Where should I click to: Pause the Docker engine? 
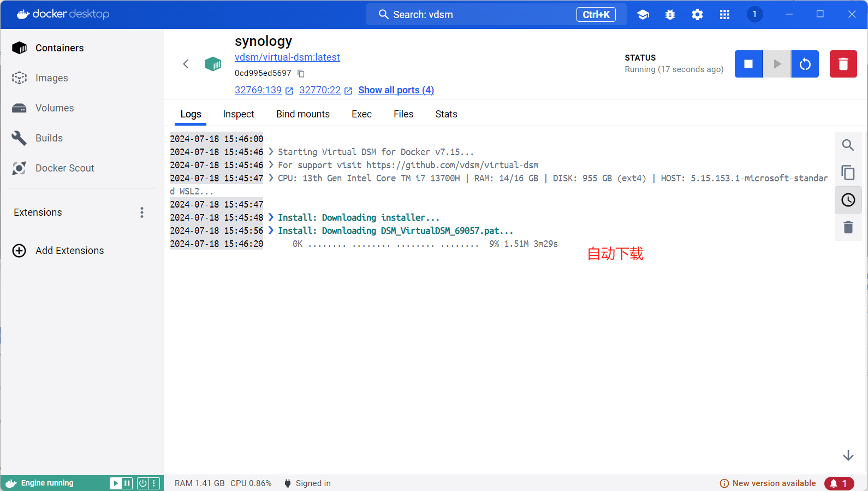[127, 483]
